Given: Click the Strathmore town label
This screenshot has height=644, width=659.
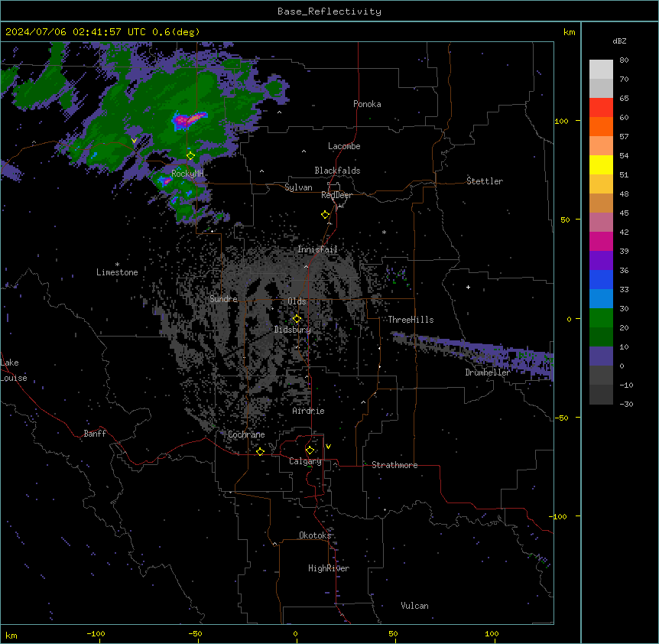Looking at the screenshot, I should [x=394, y=465].
